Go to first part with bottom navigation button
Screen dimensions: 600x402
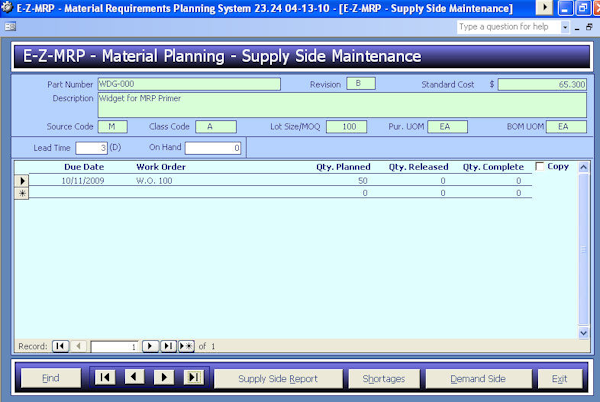[x=105, y=378]
